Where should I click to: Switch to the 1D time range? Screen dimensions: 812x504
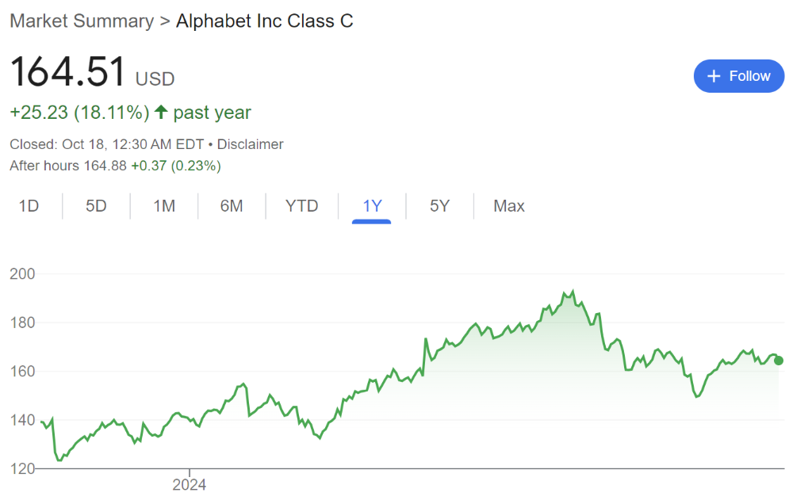(29, 206)
